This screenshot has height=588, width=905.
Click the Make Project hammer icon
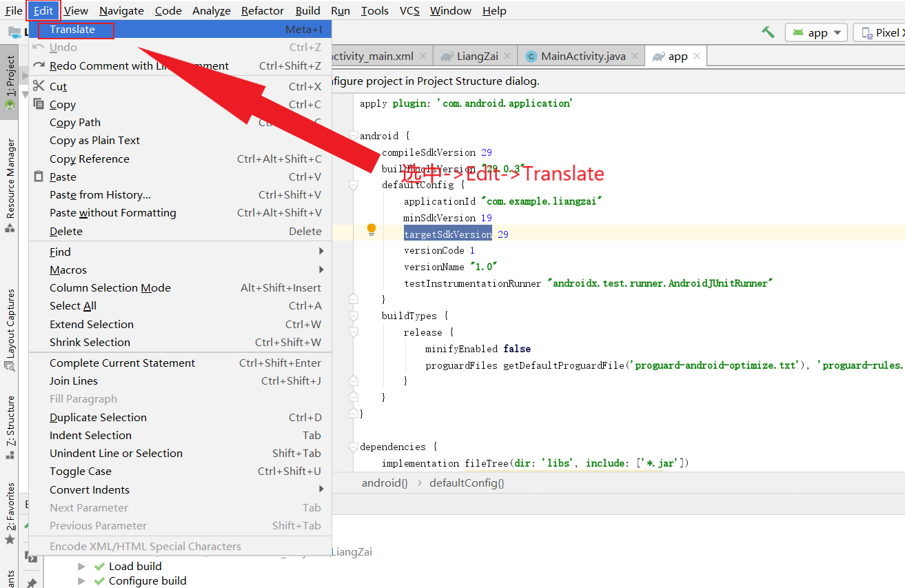(768, 32)
